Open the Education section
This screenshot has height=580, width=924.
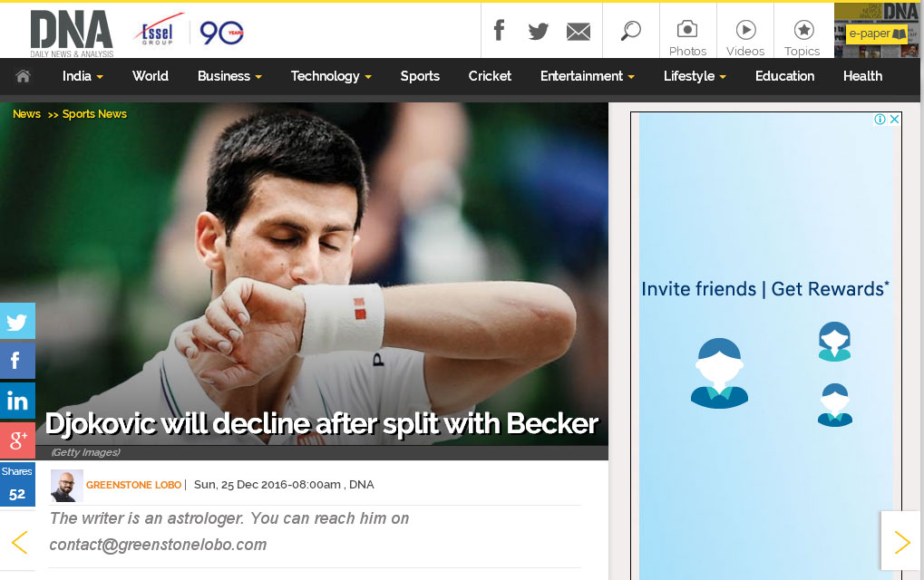[785, 76]
